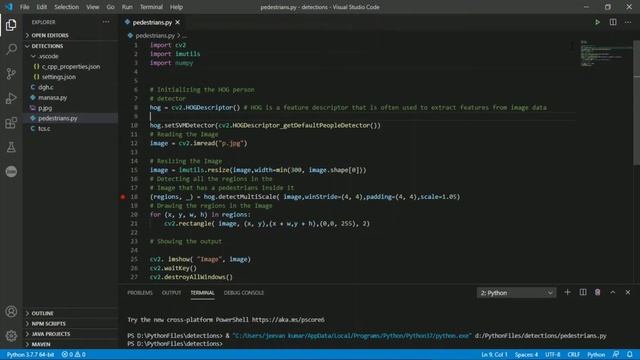The image size is (640, 360).
Task: Open the Search view in activity bar
Action: click(11, 49)
